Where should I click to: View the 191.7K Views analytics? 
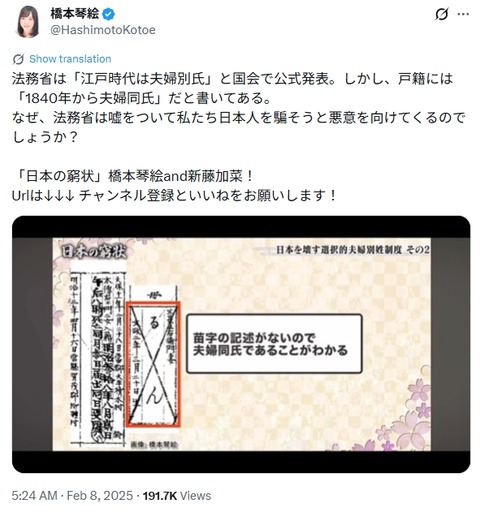pos(177,496)
